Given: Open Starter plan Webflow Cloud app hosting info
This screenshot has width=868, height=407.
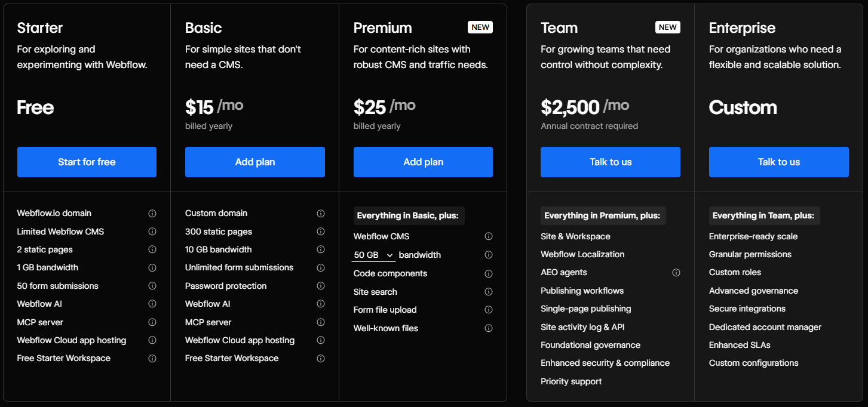Looking at the screenshot, I should pos(152,340).
